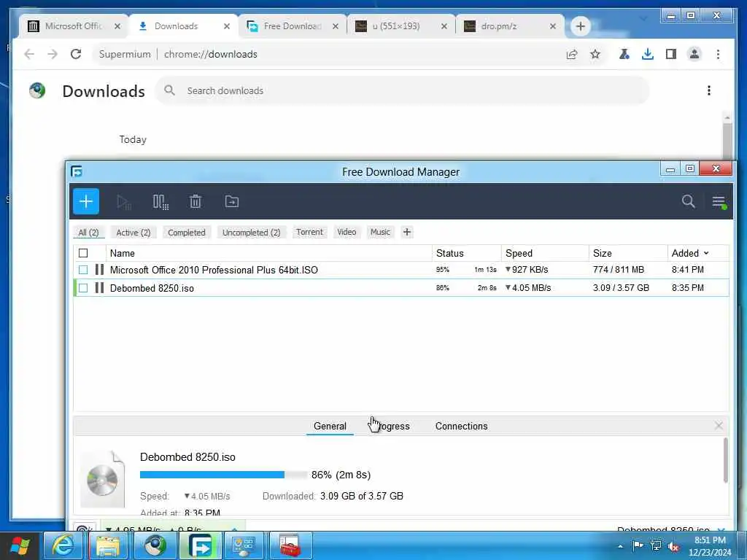Viewport: 747px width, 560px height.
Task: Add a new filter tag with plus
Action: pos(407,232)
